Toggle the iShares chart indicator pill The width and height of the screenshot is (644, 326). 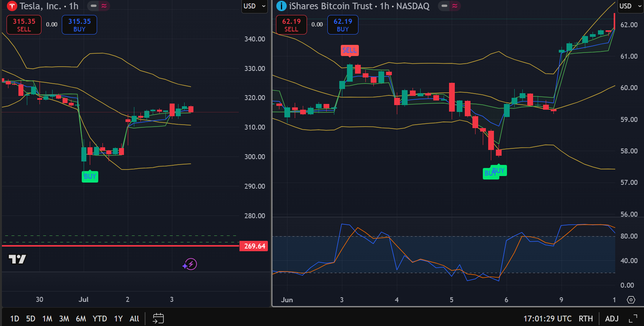[444, 6]
